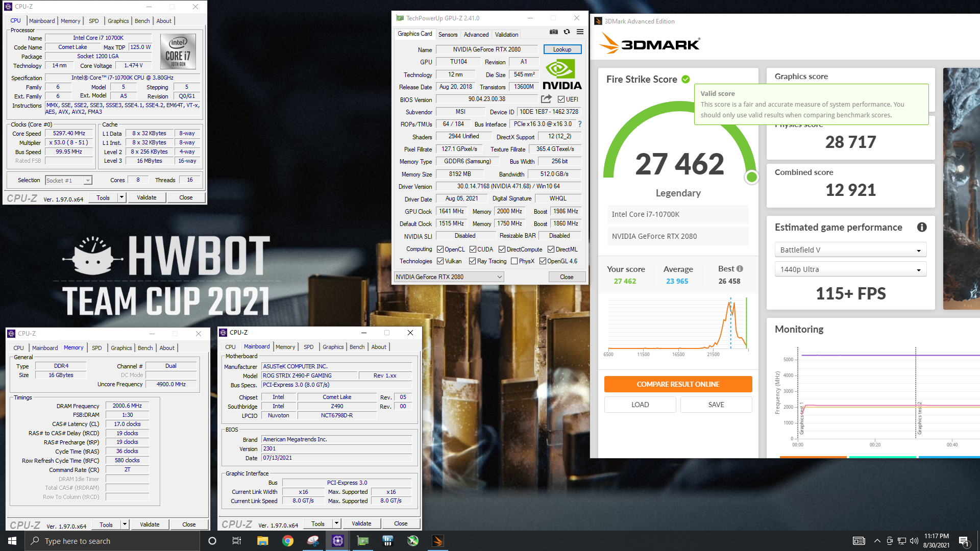
Task: Click the green score gauge indicator dot
Action: coord(751,177)
